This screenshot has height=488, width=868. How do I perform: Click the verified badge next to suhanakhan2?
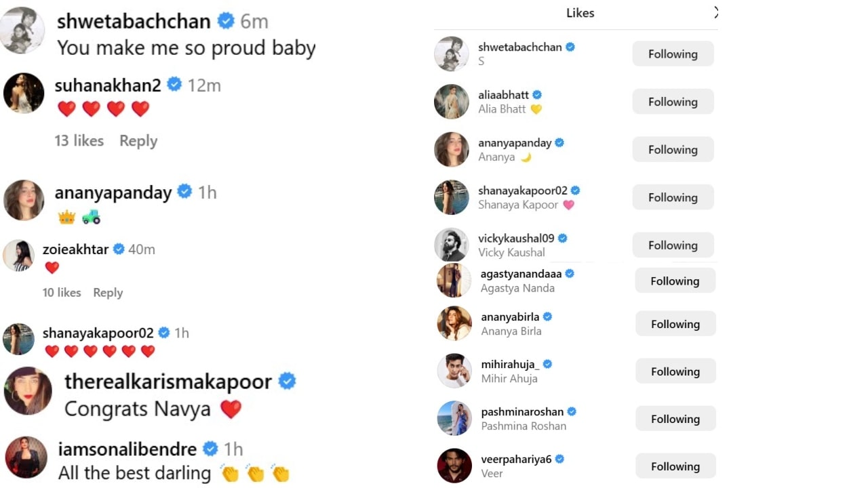[174, 85]
